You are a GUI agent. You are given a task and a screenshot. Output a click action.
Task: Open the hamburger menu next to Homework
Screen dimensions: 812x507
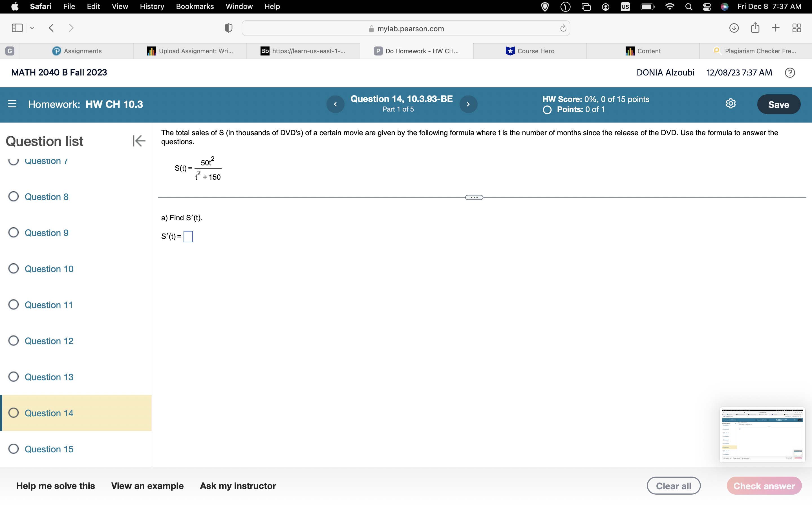point(12,104)
